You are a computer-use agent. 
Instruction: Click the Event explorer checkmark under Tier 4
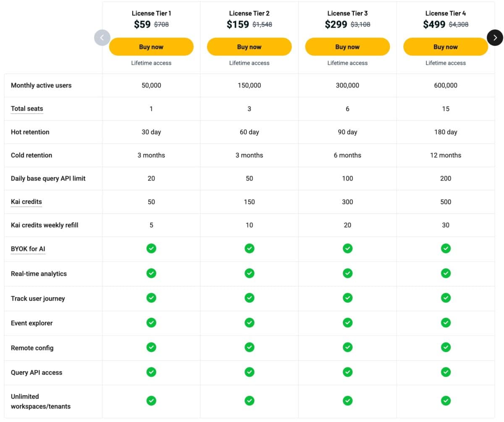tap(446, 323)
